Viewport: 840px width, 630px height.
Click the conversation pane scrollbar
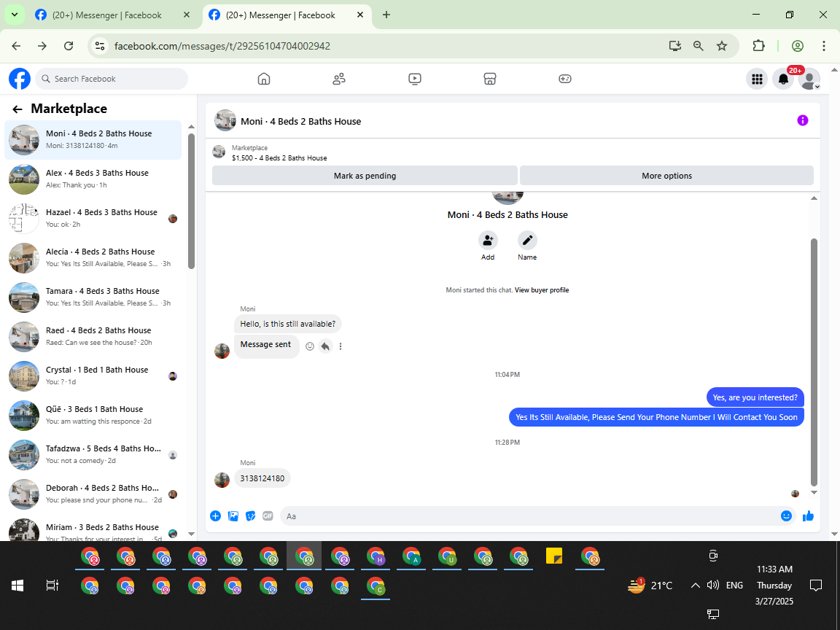814,362
